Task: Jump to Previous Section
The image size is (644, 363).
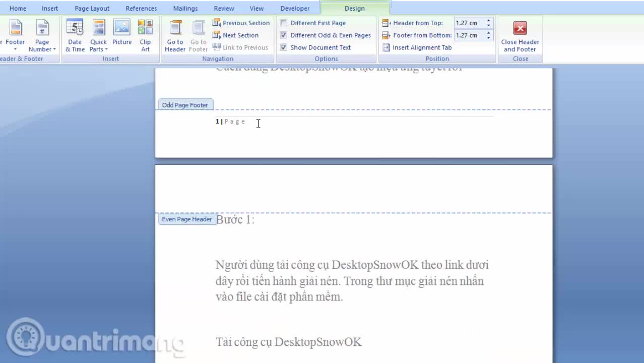Action: (x=241, y=23)
